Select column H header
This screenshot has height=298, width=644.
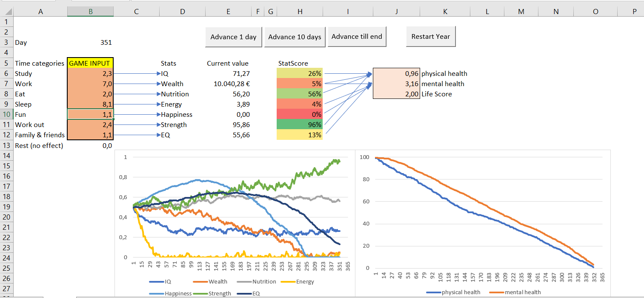tap(300, 12)
